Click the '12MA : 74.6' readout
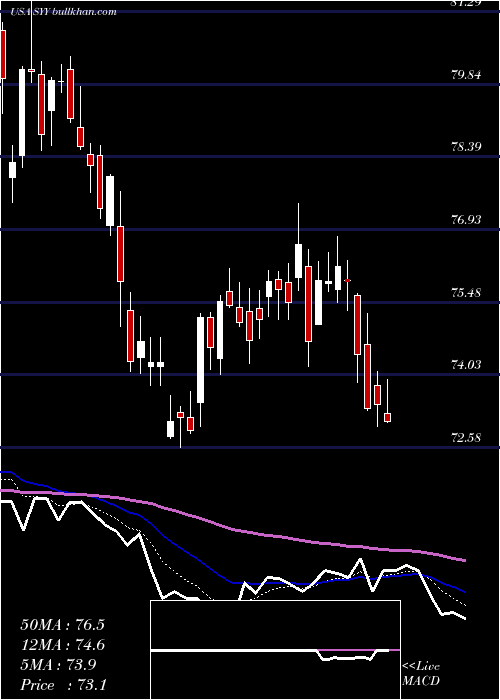The image size is (500, 700). 62,645
